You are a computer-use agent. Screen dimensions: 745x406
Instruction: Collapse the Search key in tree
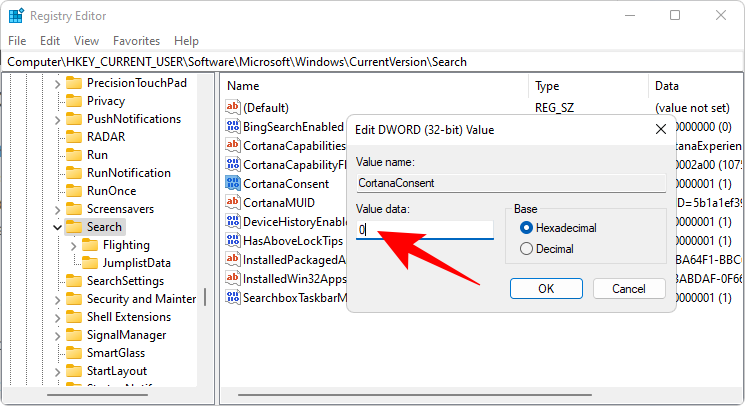(56, 227)
